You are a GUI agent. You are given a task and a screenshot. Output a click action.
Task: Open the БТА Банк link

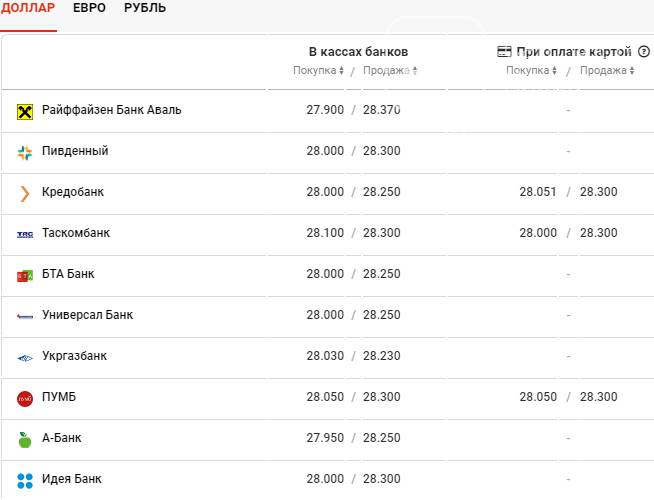(x=68, y=274)
